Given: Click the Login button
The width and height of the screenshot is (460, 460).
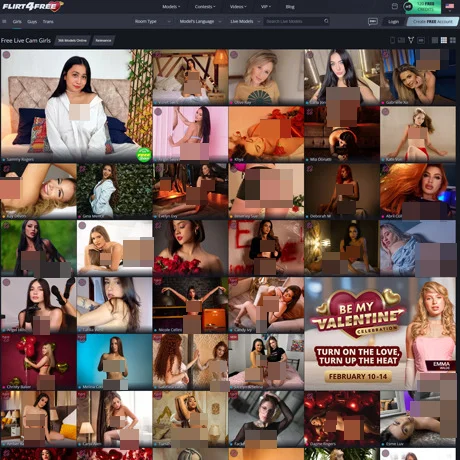Looking at the screenshot, I should (x=393, y=22).
